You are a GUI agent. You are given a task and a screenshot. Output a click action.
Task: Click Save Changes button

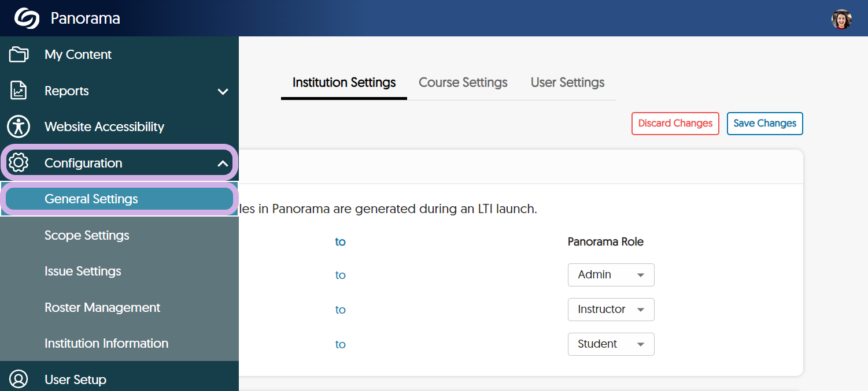(765, 124)
